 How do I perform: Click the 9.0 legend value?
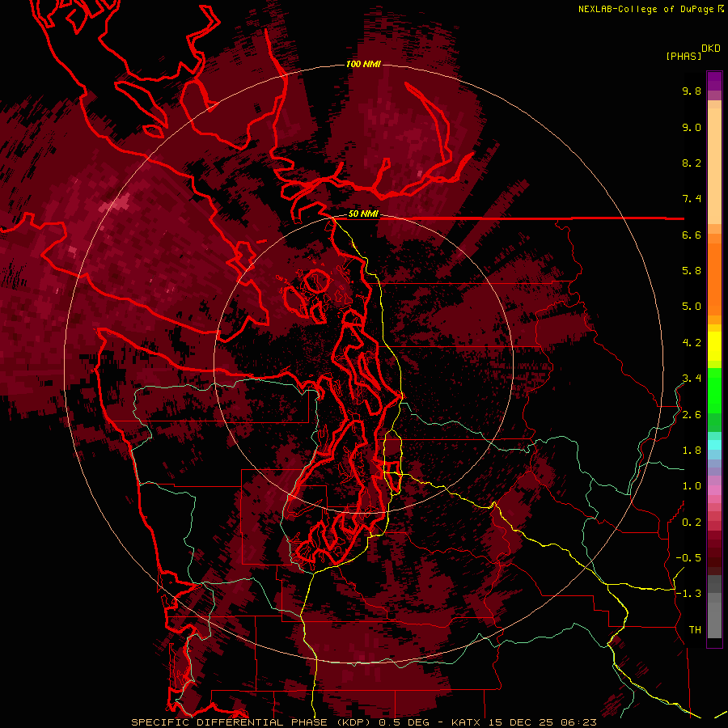point(692,127)
